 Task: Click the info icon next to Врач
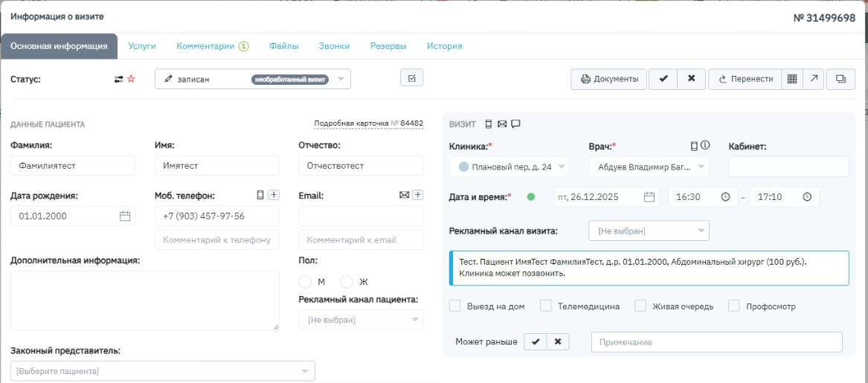tap(705, 146)
